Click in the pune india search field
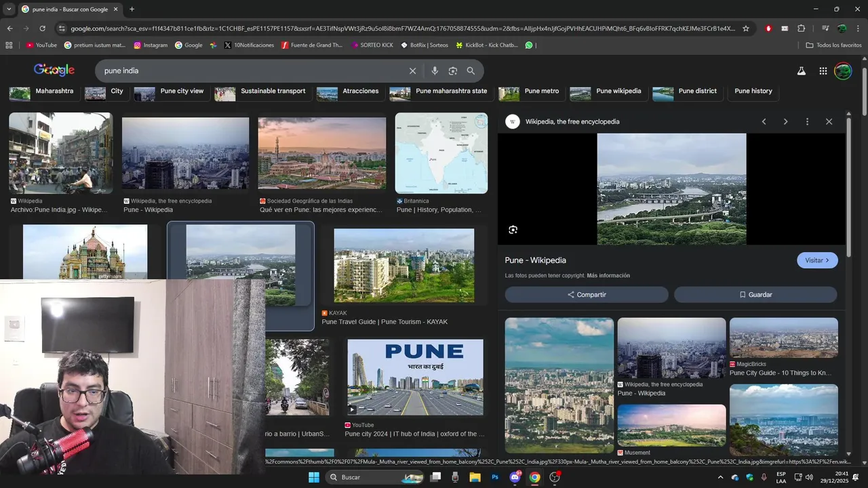Screen dimensions: 868x488 [x=251, y=70]
